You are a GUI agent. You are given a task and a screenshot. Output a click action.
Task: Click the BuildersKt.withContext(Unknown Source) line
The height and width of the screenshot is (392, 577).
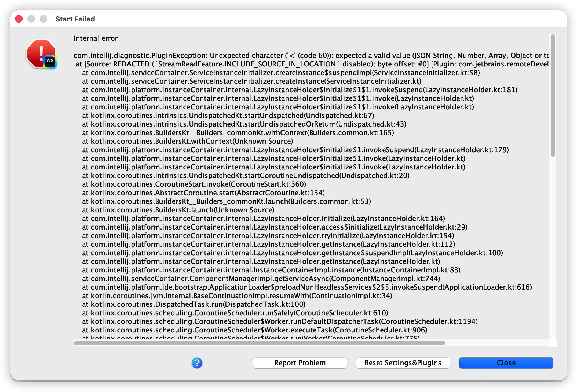[x=188, y=141]
